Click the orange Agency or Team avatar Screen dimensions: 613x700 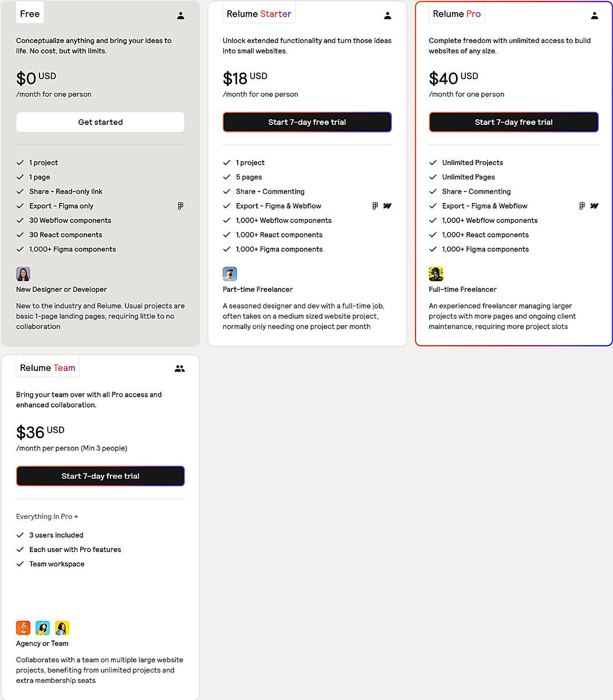point(23,628)
